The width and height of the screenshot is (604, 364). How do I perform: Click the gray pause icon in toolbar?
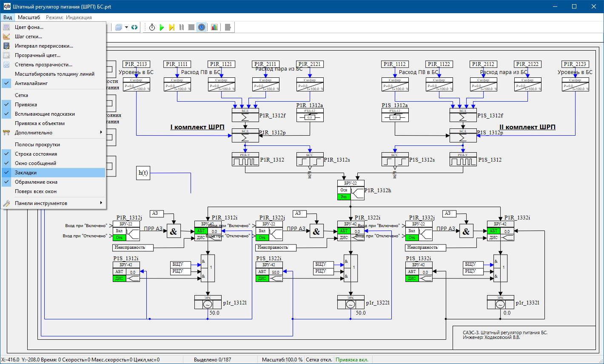click(x=182, y=27)
